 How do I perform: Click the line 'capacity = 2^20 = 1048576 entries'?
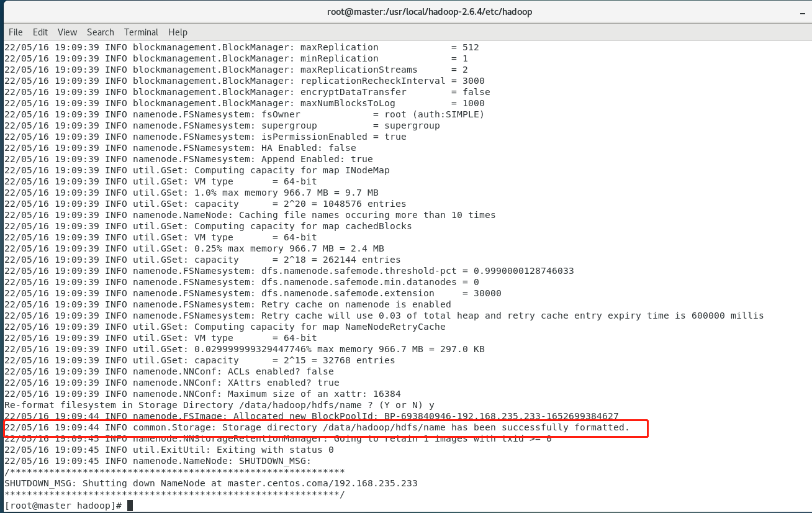point(205,204)
